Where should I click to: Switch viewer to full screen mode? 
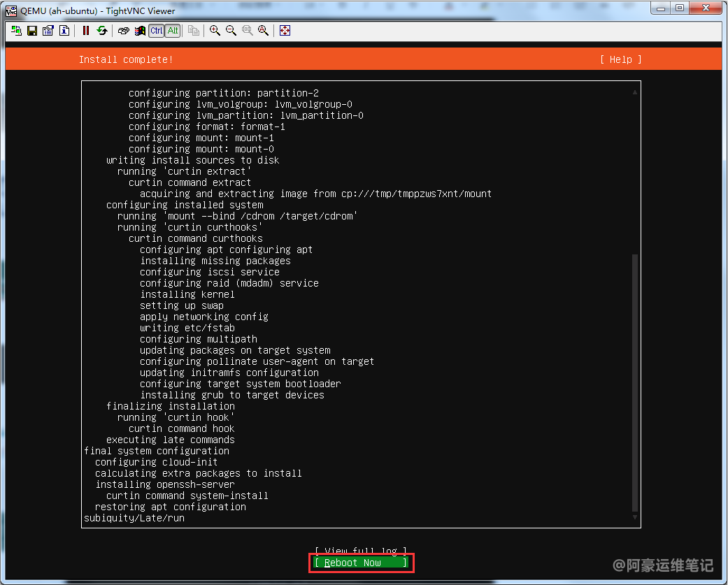click(x=285, y=31)
